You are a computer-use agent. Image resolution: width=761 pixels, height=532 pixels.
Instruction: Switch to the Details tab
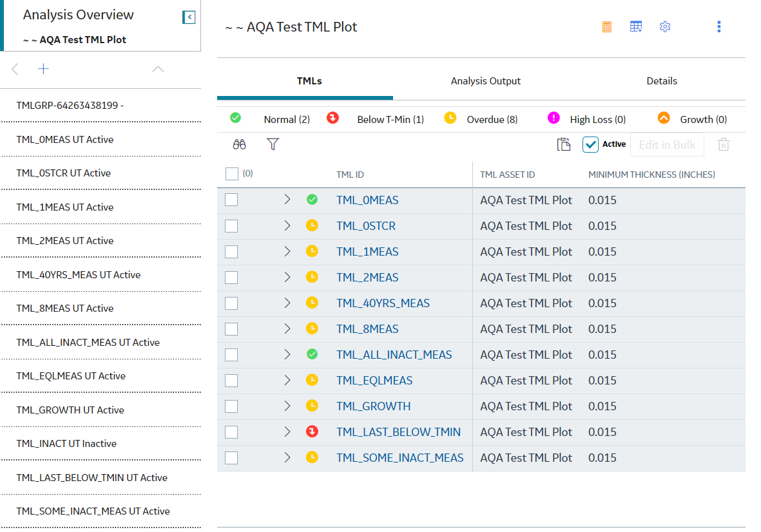662,81
